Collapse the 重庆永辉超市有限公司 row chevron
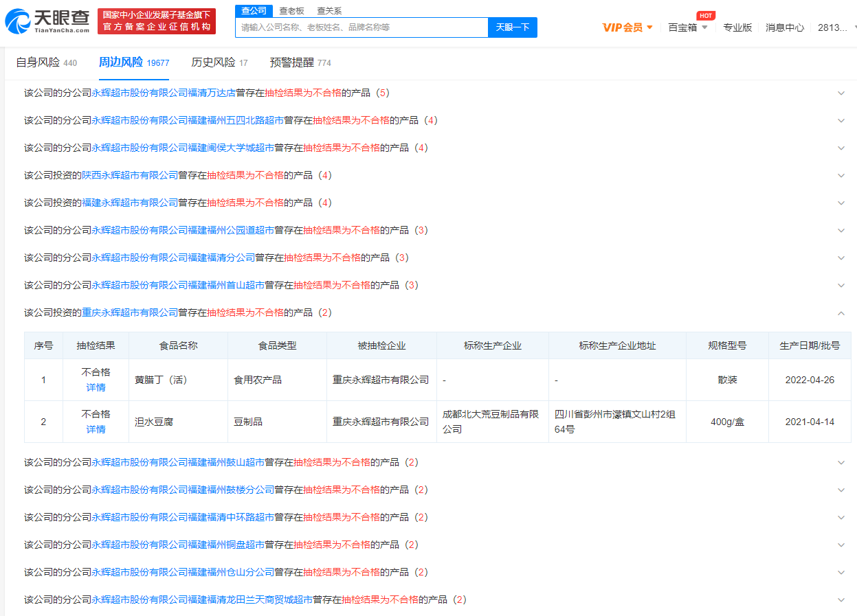Screen dimensions: 857x616 [841, 312]
